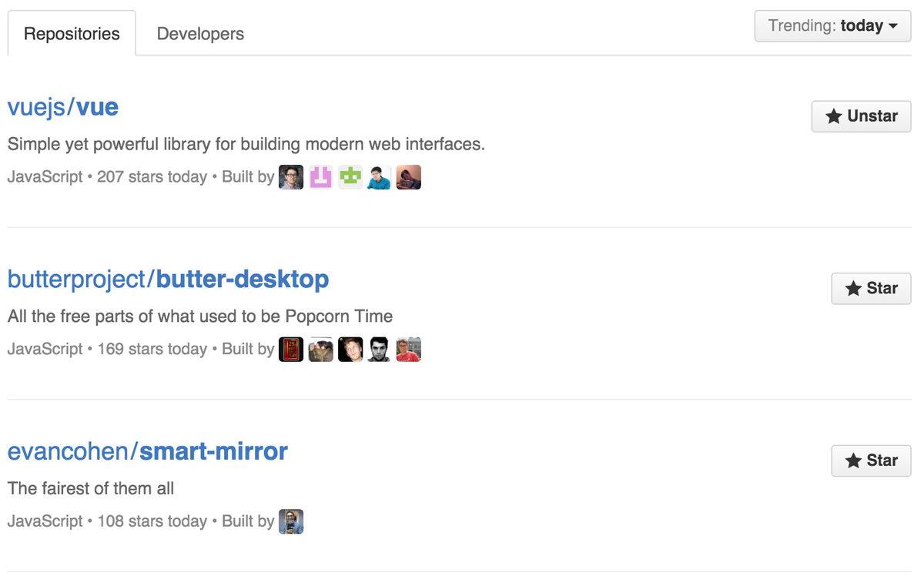Open vue contributor avatar in blue shirt
The image size is (924, 586).
pos(379,177)
